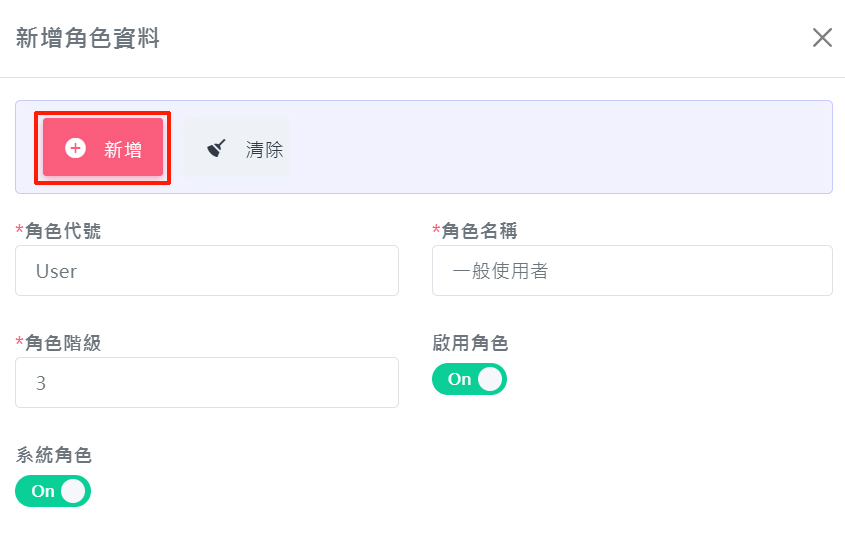Click the 角色階級 field label

pyautogui.click(x=62, y=343)
